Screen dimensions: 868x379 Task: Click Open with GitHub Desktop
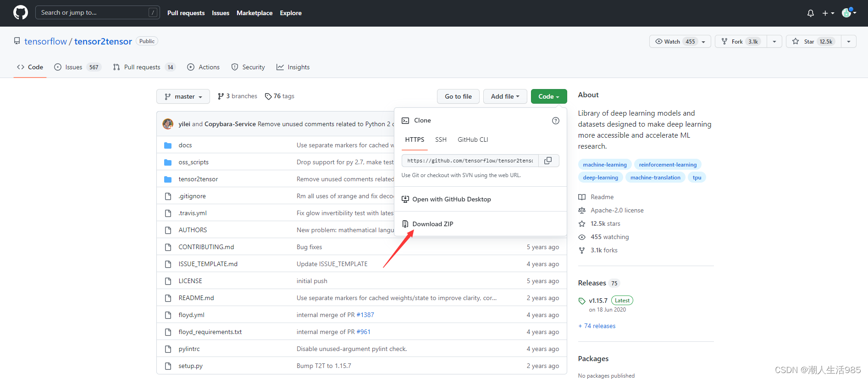[451, 199]
